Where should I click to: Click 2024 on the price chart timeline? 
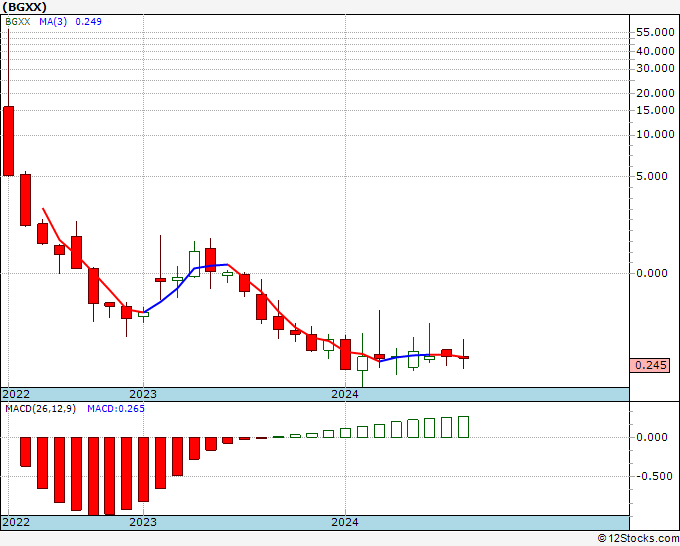[x=345, y=394]
